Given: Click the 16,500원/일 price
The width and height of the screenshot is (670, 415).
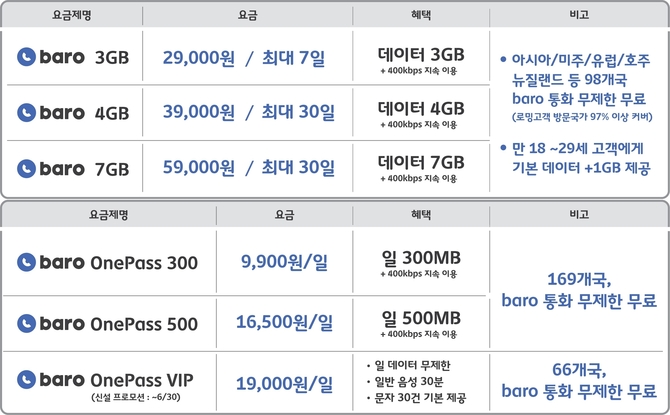Looking at the screenshot, I should point(283,322).
